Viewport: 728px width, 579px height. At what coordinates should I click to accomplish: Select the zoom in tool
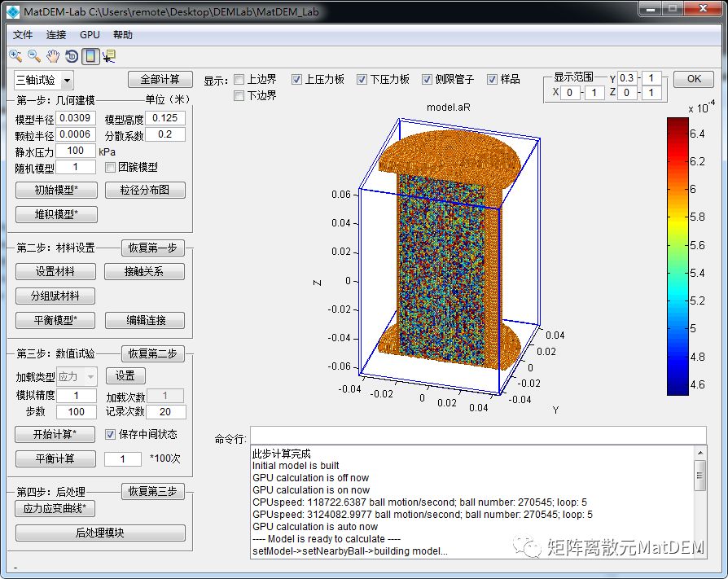15,56
